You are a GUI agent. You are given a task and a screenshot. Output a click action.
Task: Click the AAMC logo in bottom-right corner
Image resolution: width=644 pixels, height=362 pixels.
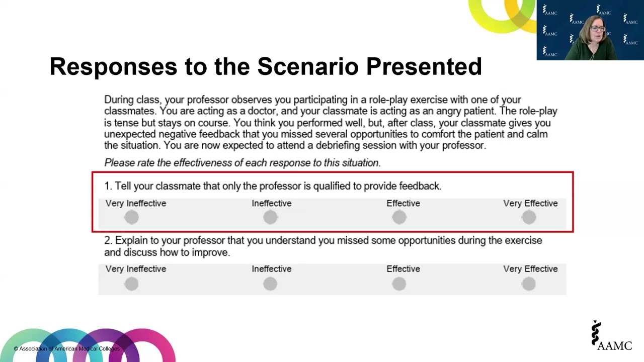[611, 336]
